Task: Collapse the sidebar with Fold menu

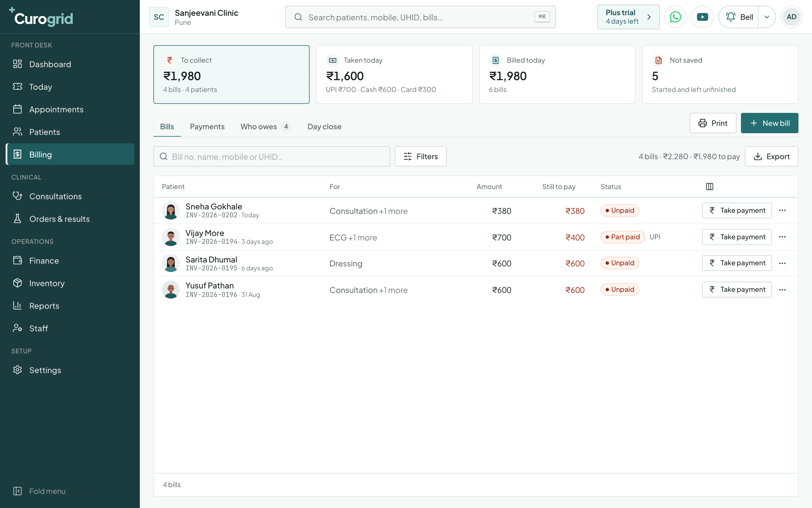Action: click(70, 491)
